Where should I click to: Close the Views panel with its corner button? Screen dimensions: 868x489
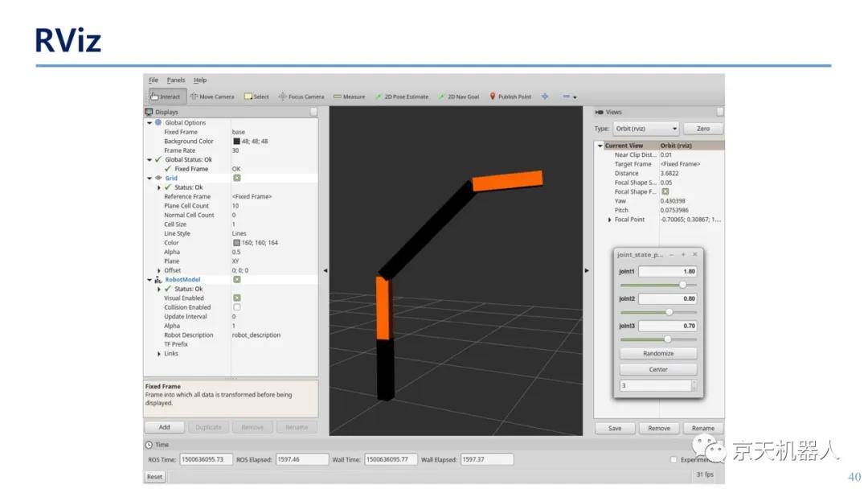point(719,112)
